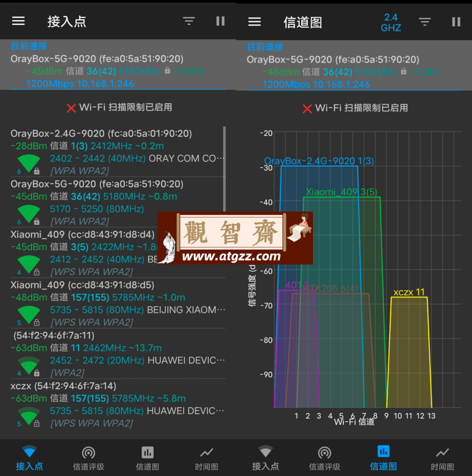Screen dimensions: 472x476
Task: Open OrayBox-5G-9020 entry in scan list
Action: [117, 202]
